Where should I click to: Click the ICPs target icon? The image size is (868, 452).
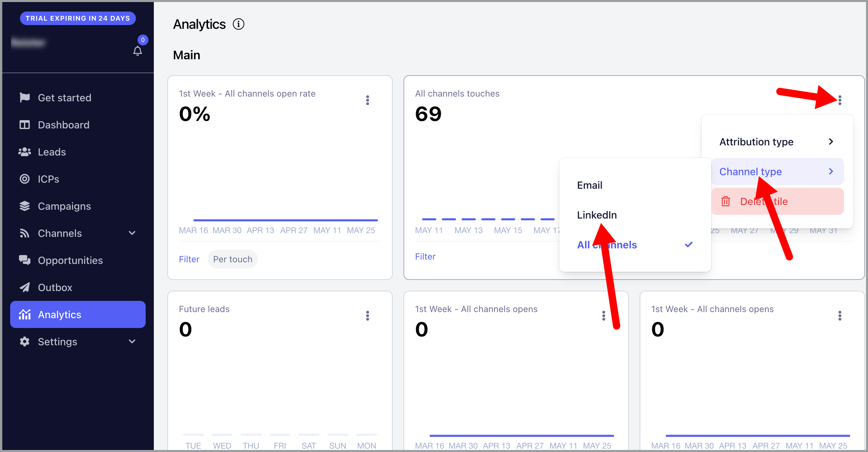25,179
